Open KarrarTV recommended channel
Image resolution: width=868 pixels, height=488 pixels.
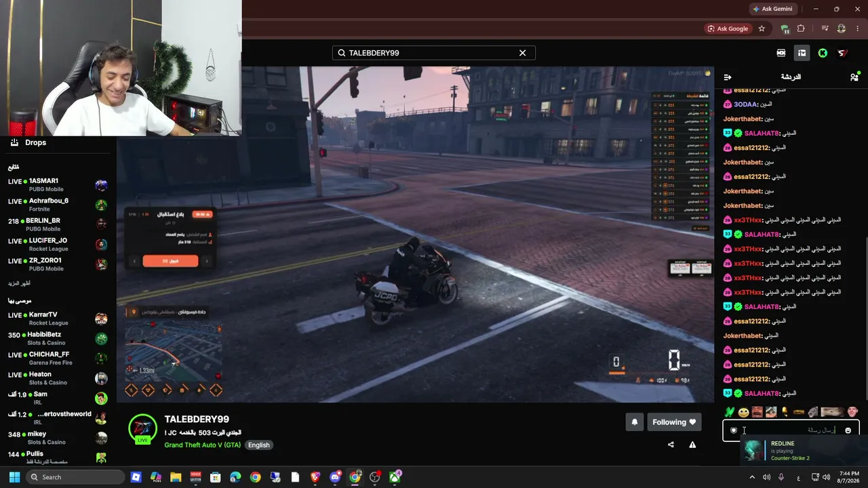tap(58, 319)
